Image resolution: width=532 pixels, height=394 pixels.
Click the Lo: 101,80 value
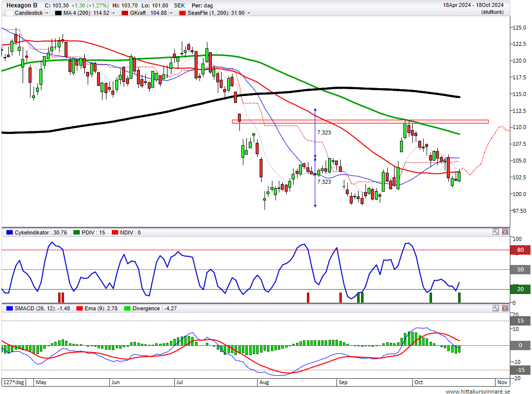pos(155,5)
